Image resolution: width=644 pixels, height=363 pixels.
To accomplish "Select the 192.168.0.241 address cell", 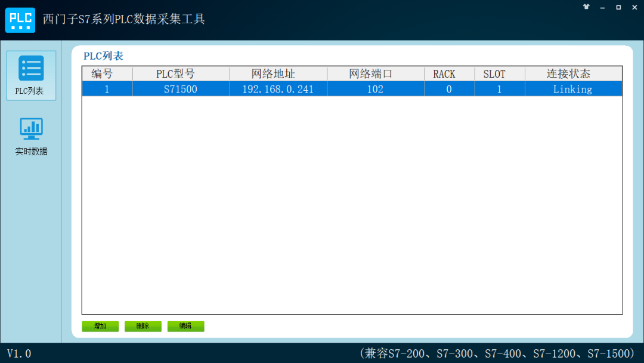I will click(278, 89).
